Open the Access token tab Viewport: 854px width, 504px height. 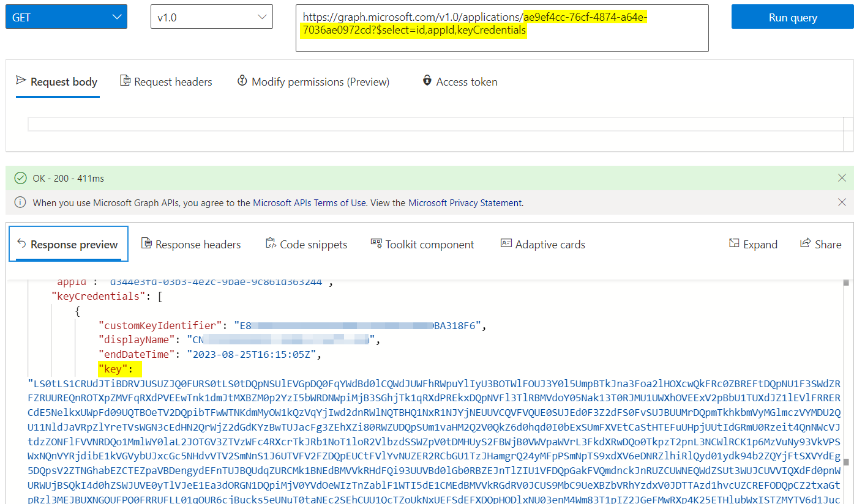click(x=460, y=82)
